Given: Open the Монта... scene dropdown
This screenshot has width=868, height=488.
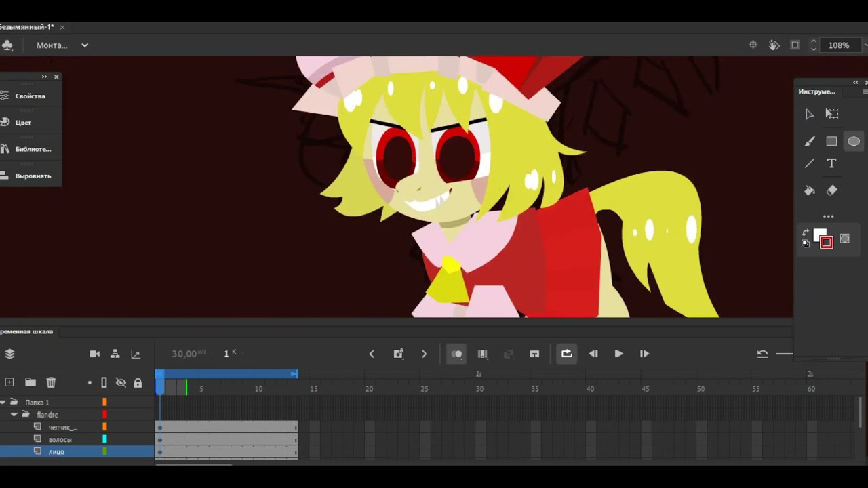Looking at the screenshot, I should click(62, 45).
